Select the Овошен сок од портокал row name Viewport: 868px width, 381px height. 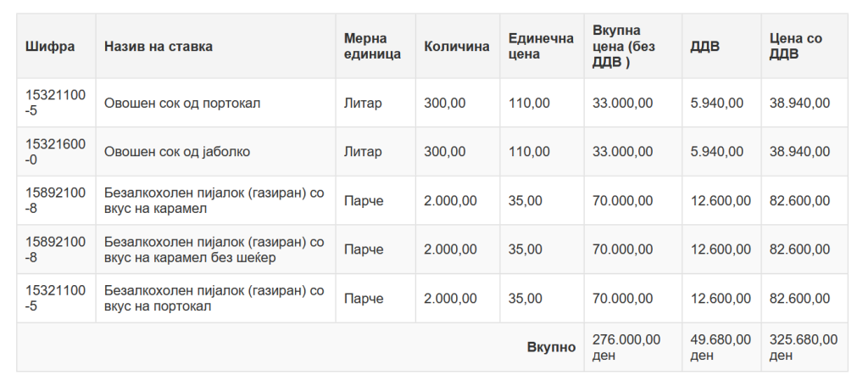tap(182, 104)
